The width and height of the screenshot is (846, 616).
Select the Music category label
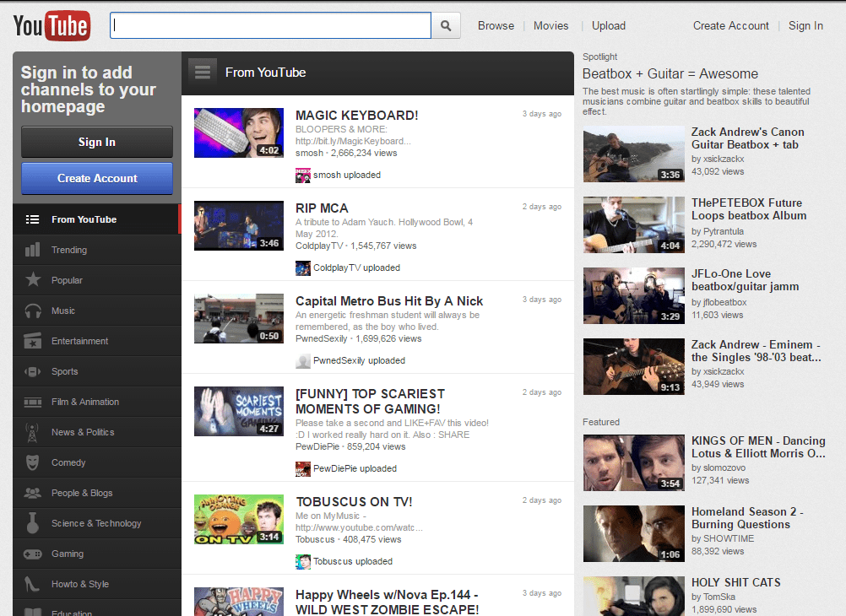point(63,311)
